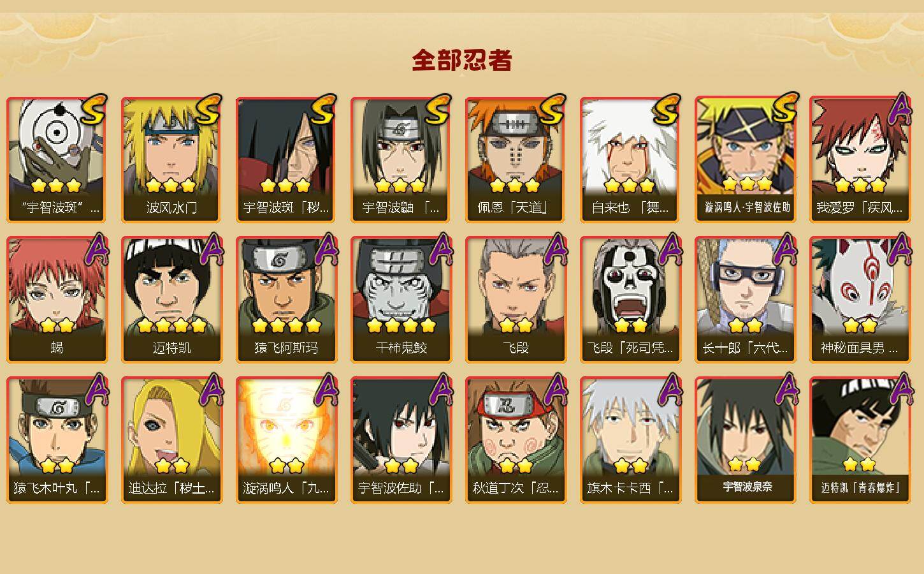This screenshot has width=924, height=574.
Task: Click the 猿飞阿斯玛 ninja card
Action: 286,300
